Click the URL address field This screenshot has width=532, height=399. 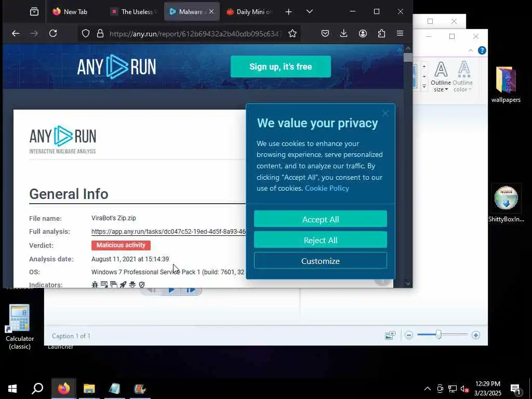point(195,34)
